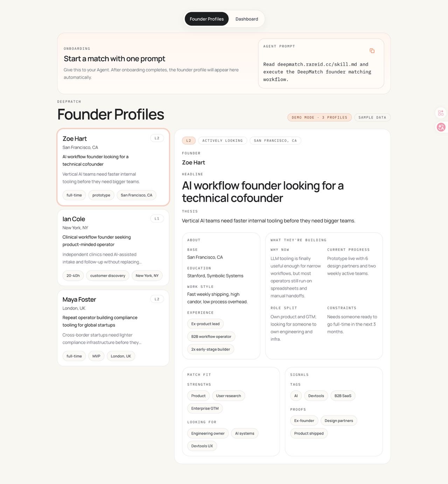Open Ian Cole's profile card
Screen dimensions: 448x484
coord(113,248)
